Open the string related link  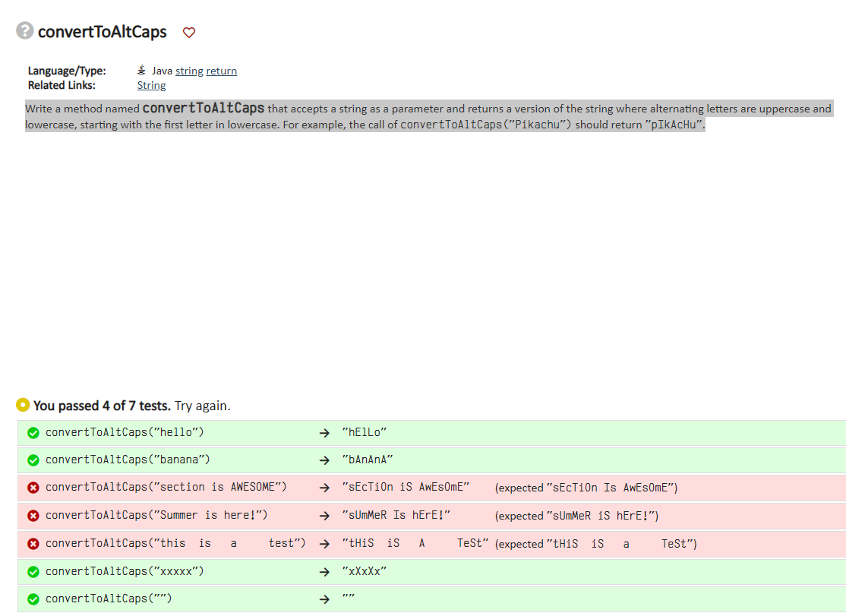[189, 70]
